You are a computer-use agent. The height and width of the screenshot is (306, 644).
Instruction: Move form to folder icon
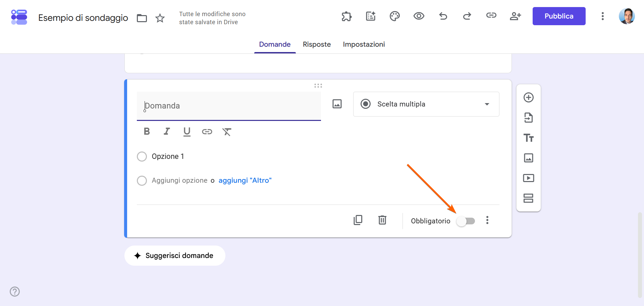tap(142, 18)
